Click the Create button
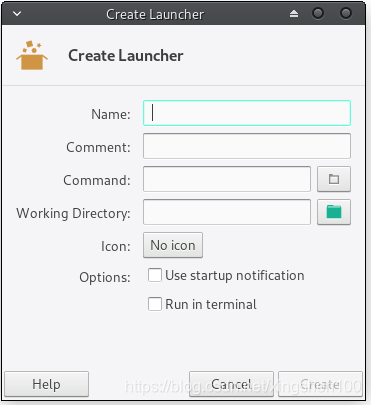Image resolution: width=371 pixels, height=405 pixels. click(320, 384)
